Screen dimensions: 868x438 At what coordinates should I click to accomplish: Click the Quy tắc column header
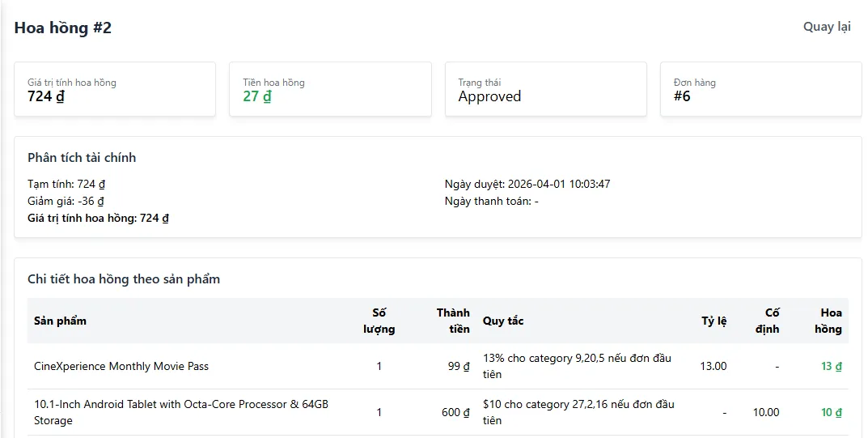coord(502,321)
